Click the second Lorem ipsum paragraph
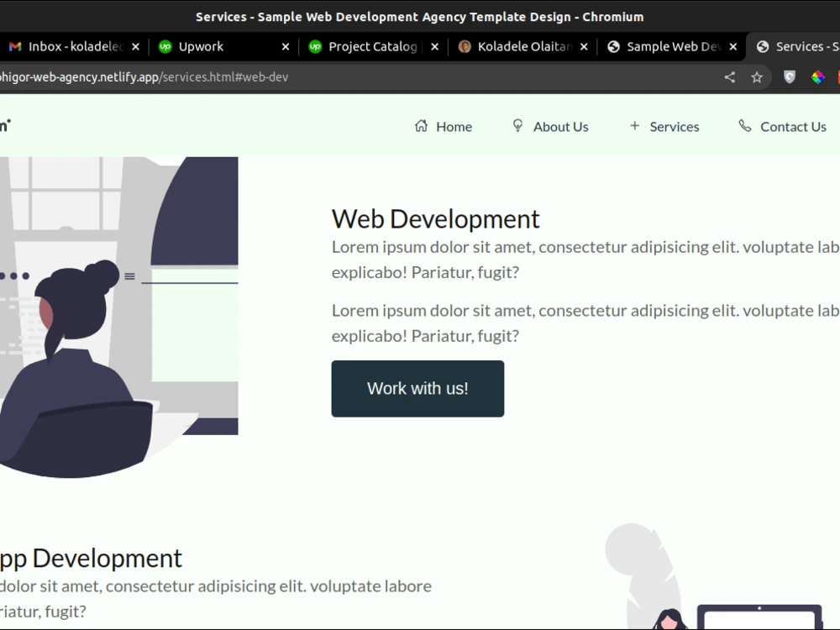This screenshot has width=840, height=630. coord(585,323)
